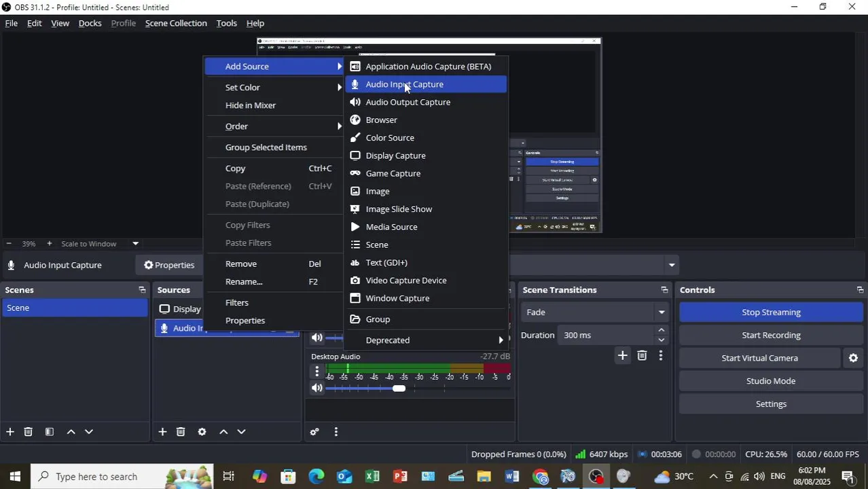Add a Media Source
Image resolution: width=868 pixels, height=489 pixels.
(x=426, y=227)
